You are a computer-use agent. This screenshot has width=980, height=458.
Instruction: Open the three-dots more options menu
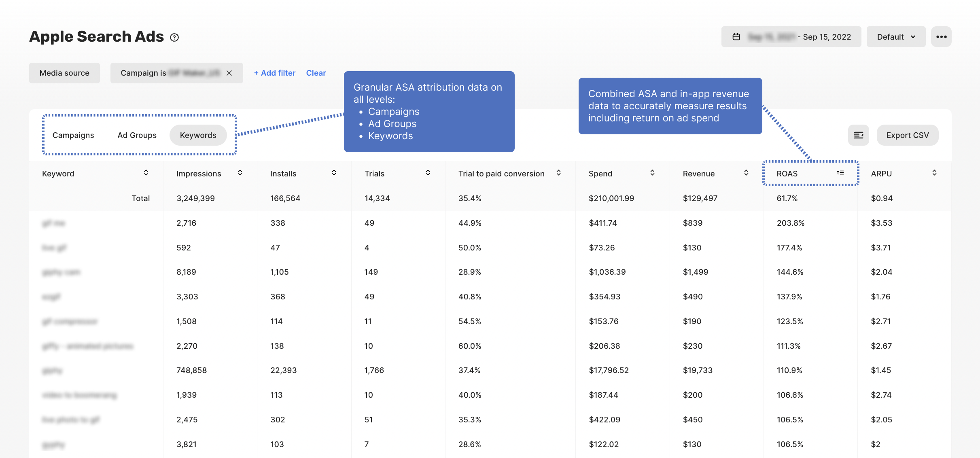pos(941,37)
